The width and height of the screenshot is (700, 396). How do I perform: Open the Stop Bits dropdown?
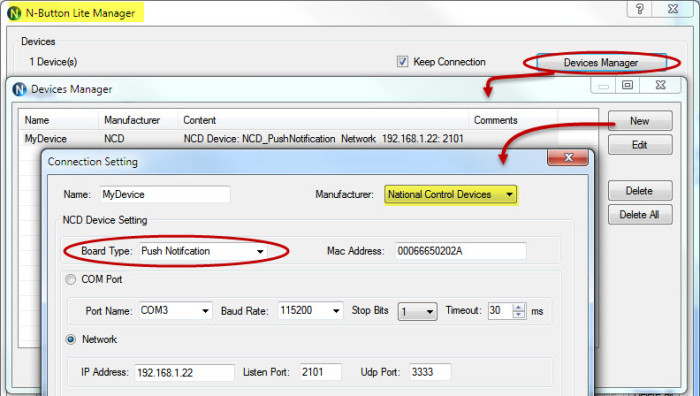417,311
